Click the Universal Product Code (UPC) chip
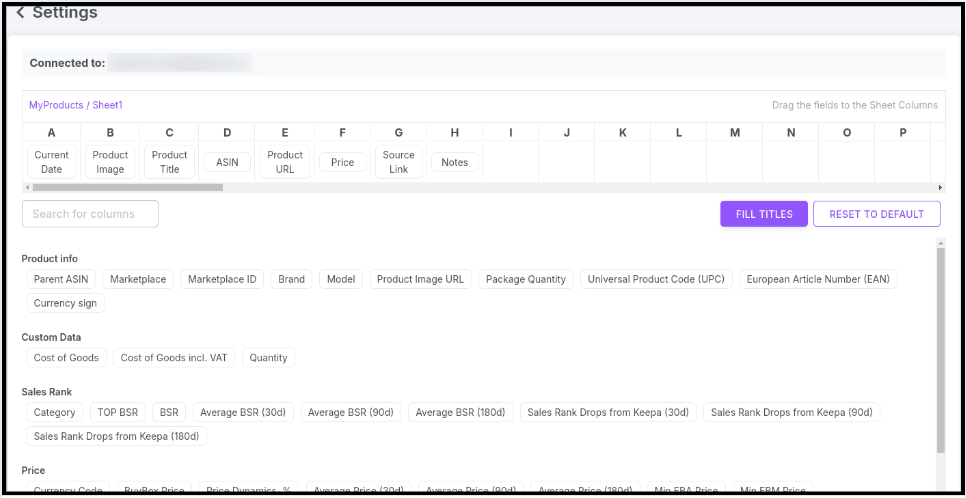The height and width of the screenshot is (498, 966). (656, 279)
